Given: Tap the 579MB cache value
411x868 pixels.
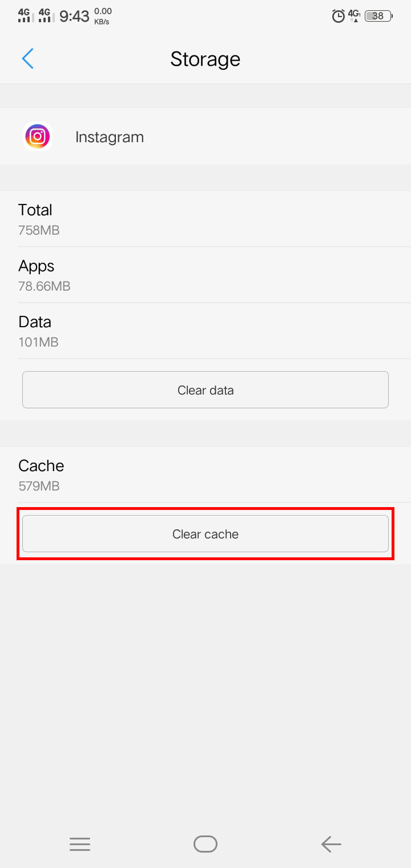Looking at the screenshot, I should (x=39, y=487).
